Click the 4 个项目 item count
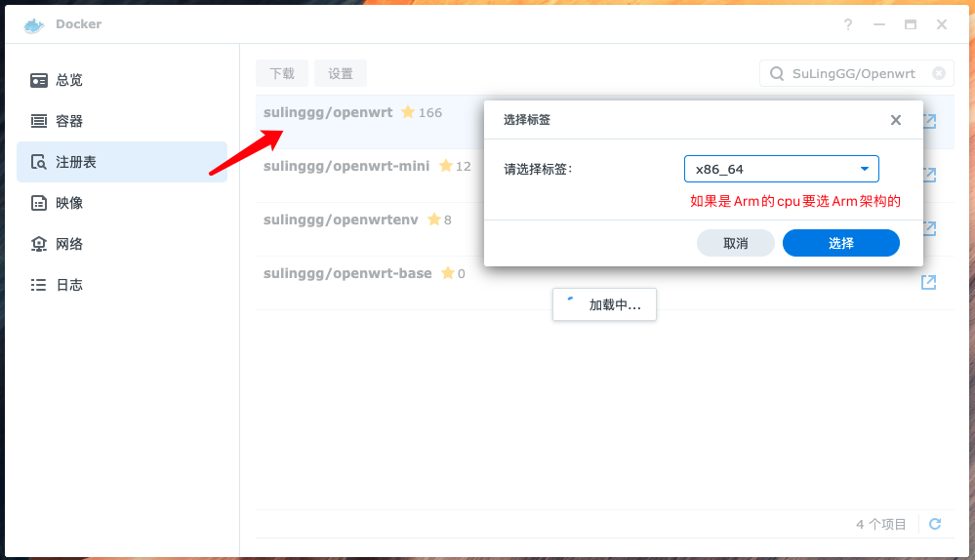This screenshot has height=560, width=975. [881, 525]
